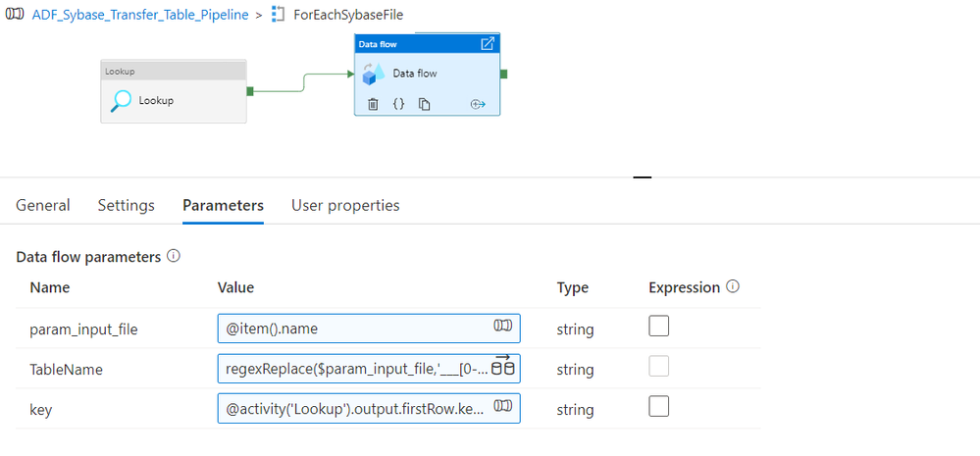Delete the Data flow activity via trash icon
Screen dimensions: 980x456
pyautogui.click(x=373, y=104)
